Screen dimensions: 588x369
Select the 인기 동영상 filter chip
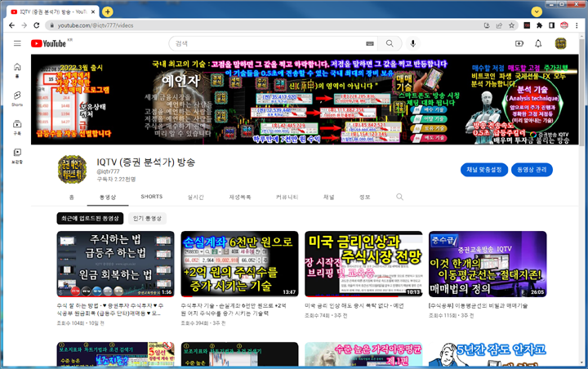tap(147, 218)
